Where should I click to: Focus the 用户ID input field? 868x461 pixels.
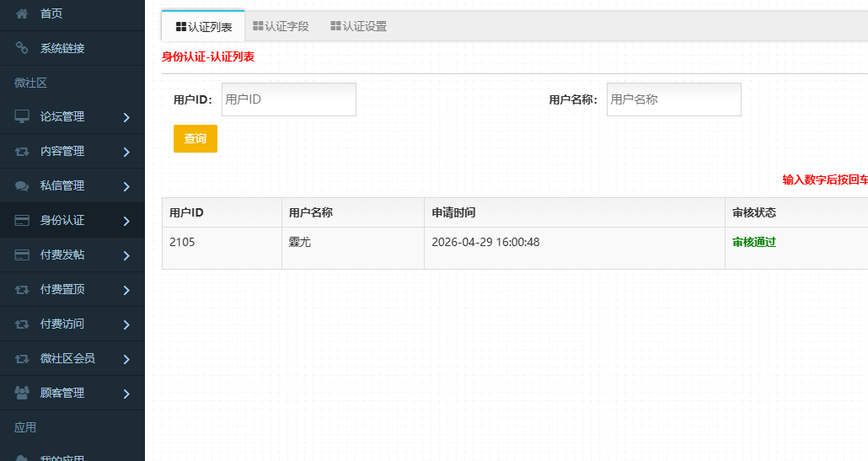click(x=288, y=99)
